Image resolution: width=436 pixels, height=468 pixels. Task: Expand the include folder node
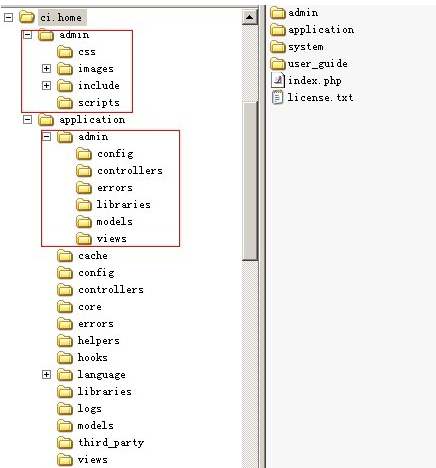[46, 85]
